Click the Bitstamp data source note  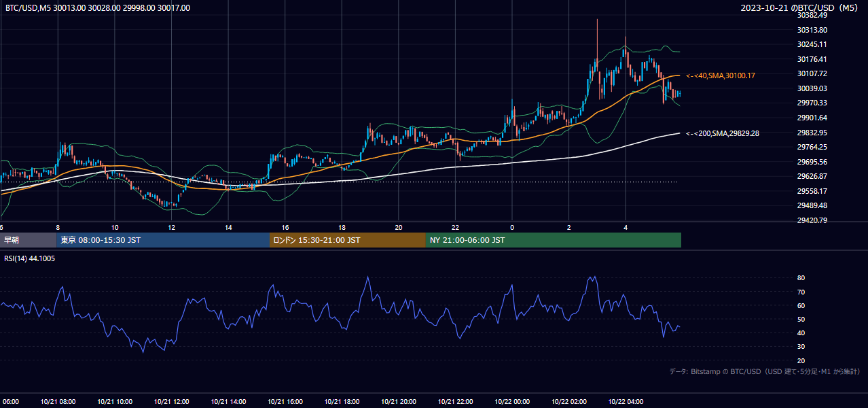pyautogui.click(x=765, y=371)
